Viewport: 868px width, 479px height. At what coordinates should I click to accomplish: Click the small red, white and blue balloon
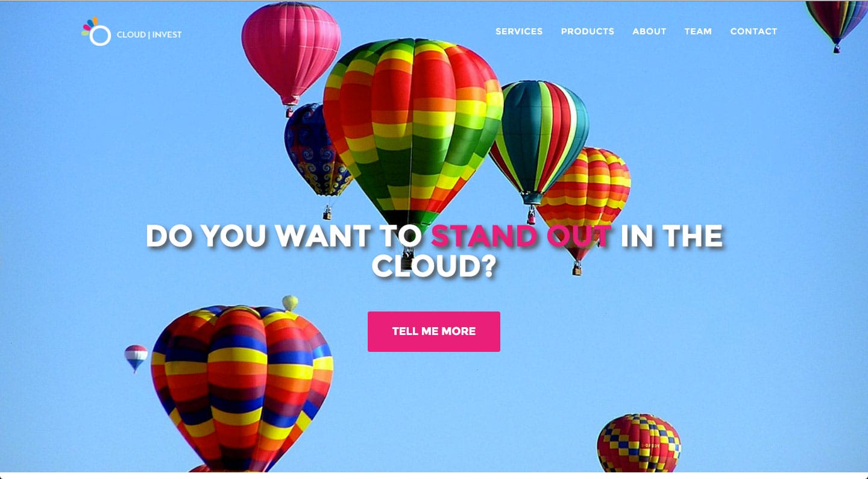pyautogui.click(x=136, y=356)
